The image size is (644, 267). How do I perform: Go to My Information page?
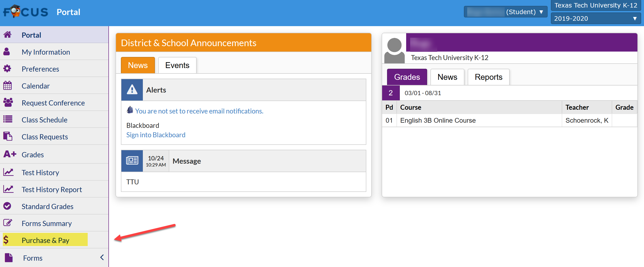pyautogui.click(x=54, y=52)
